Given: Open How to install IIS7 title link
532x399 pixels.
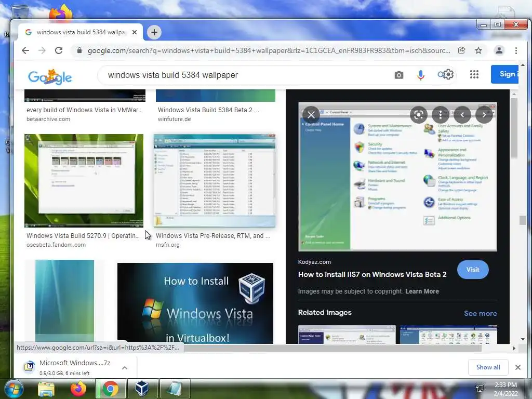Looking at the screenshot, I should [372, 274].
